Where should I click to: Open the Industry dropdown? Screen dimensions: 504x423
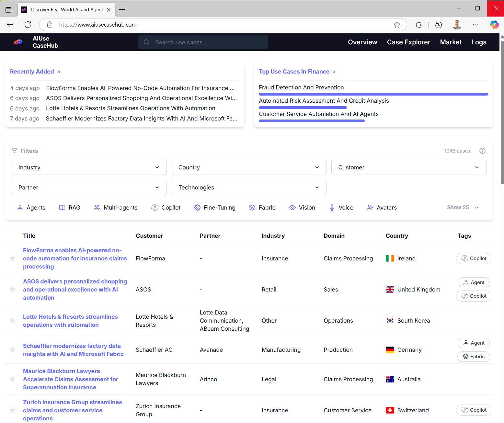pyautogui.click(x=89, y=167)
